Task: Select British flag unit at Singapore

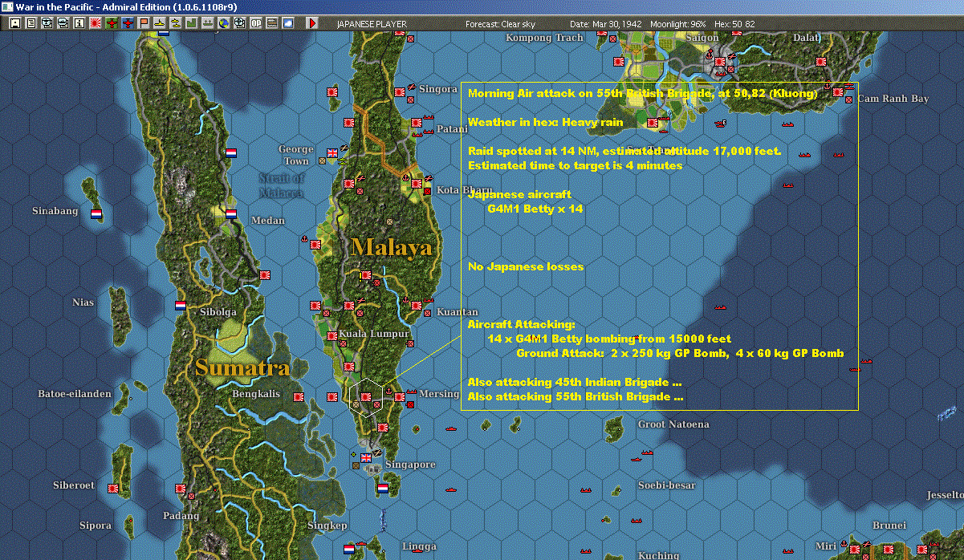Action: point(367,458)
